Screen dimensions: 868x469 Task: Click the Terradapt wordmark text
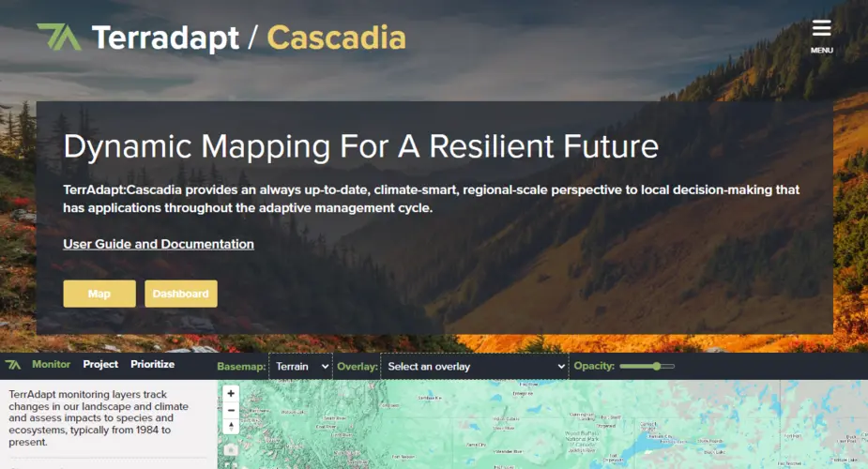pos(165,38)
